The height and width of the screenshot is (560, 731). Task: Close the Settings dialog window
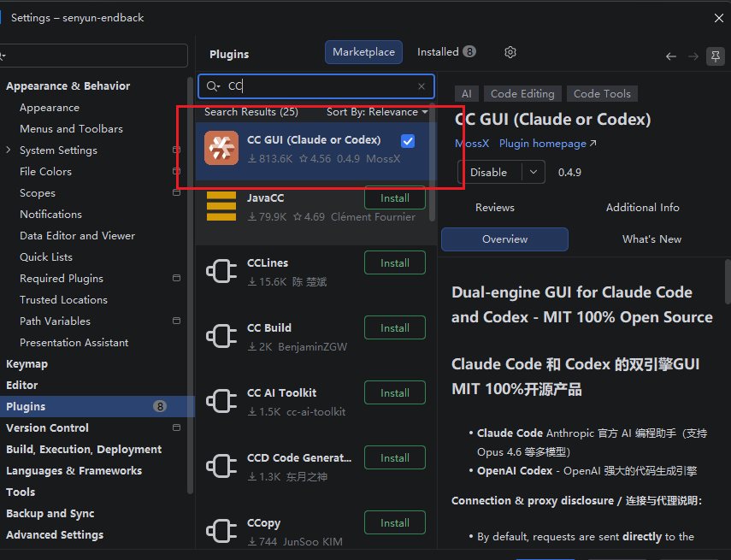coord(719,18)
